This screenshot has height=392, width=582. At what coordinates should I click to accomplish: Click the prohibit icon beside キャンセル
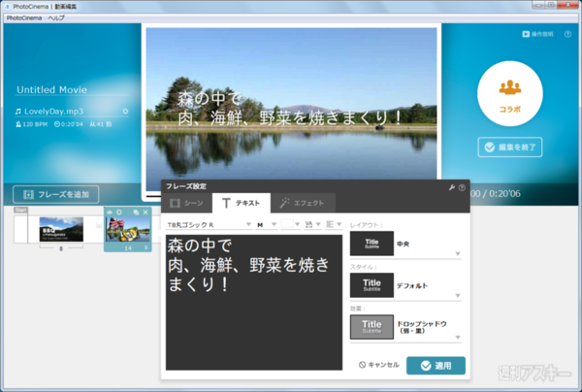pyautogui.click(x=362, y=365)
